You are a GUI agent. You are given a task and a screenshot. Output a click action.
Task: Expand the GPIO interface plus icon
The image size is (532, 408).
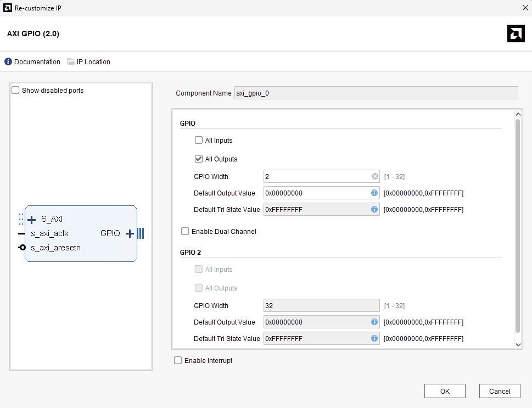[130, 234]
